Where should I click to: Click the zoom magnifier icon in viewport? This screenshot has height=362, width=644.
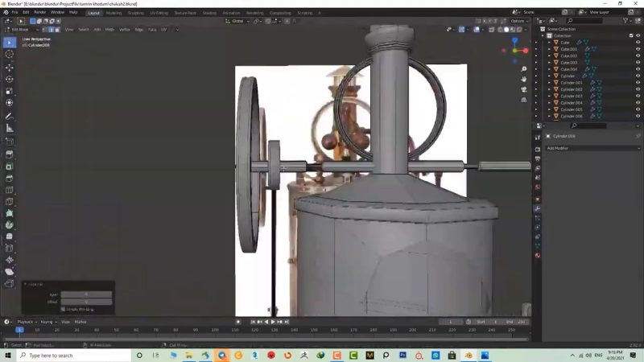pyautogui.click(x=524, y=69)
